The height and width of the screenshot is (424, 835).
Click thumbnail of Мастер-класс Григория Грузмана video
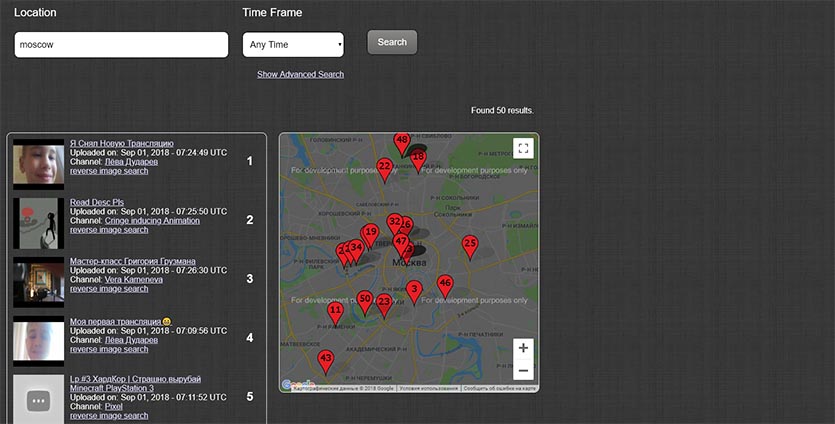pos(39,282)
